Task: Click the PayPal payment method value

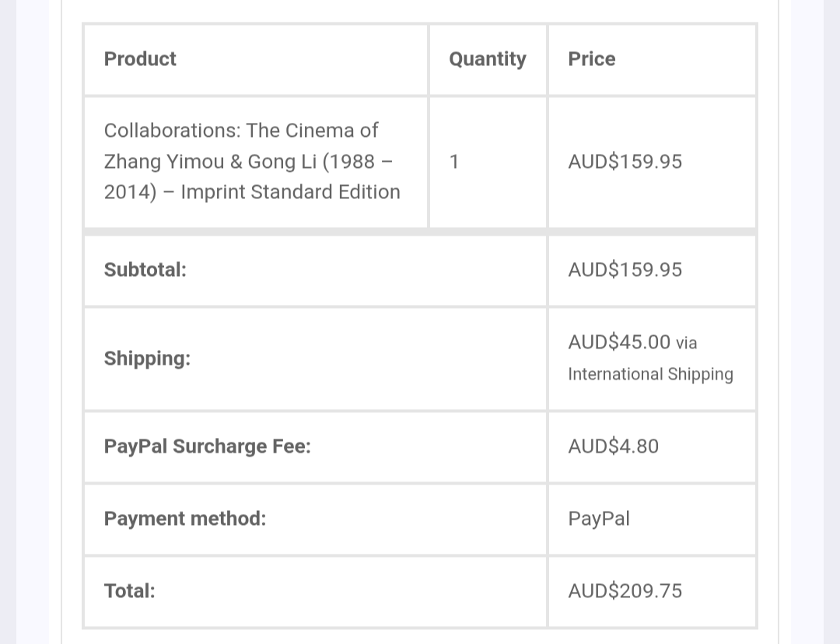Action: pyautogui.click(x=599, y=519)
